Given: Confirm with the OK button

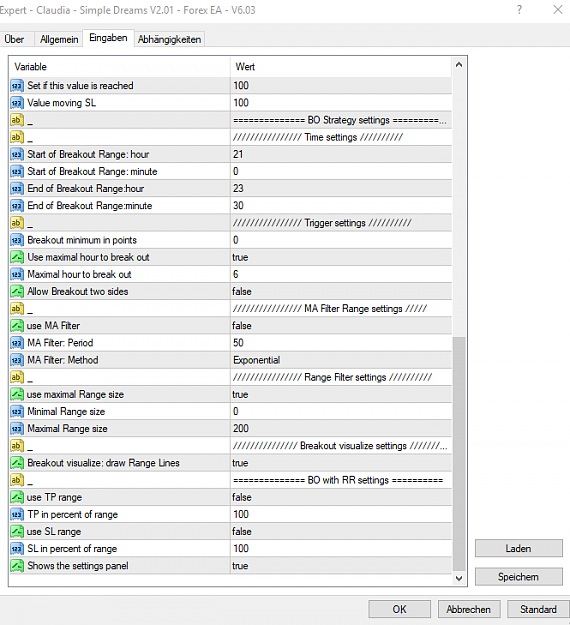Looking at the screenshot, I should pyautogui.click(x=399, y=609).
